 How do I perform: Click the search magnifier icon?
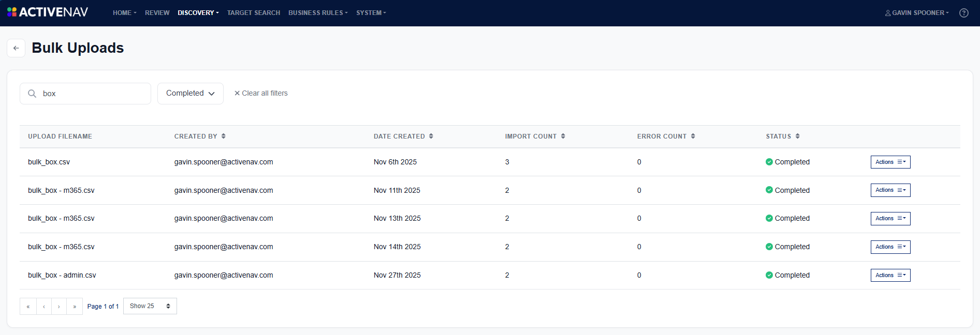[x=32, y=94]
